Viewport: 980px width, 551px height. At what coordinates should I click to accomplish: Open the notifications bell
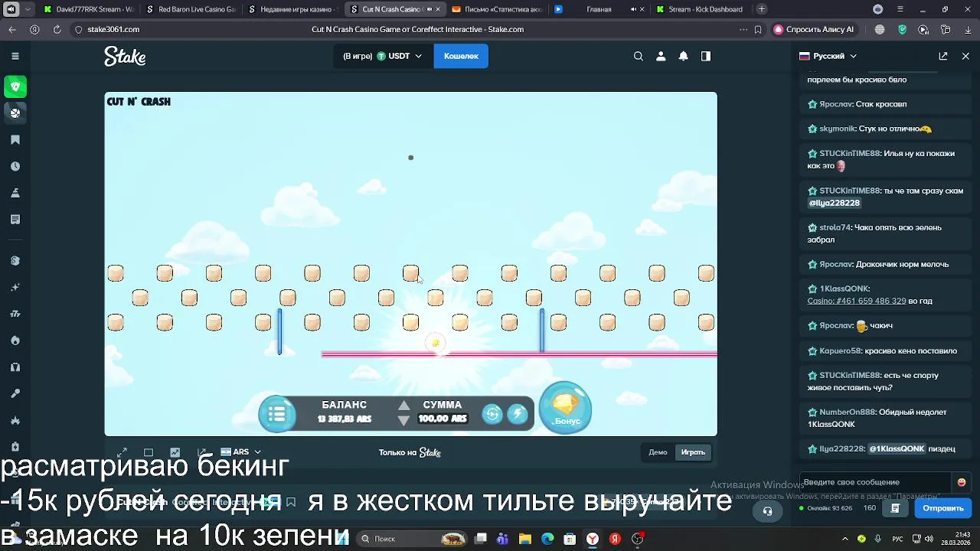coord(683,56)
